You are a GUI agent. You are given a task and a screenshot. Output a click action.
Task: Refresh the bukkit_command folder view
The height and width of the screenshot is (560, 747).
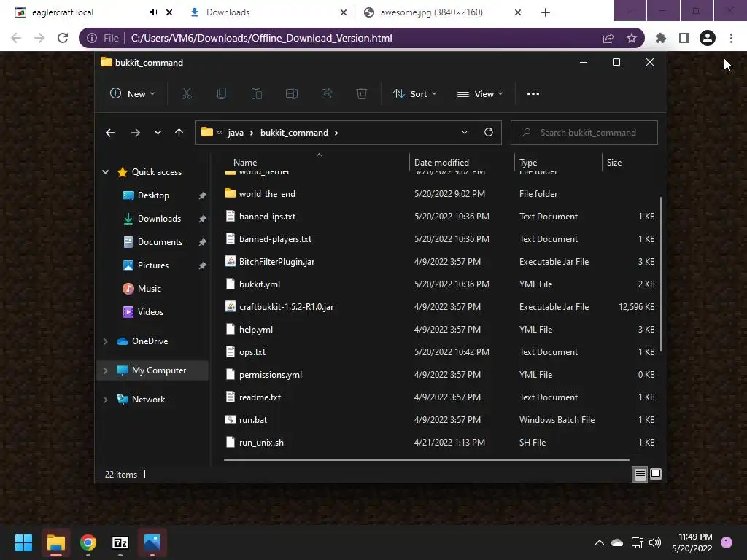[x=488, y=133]
